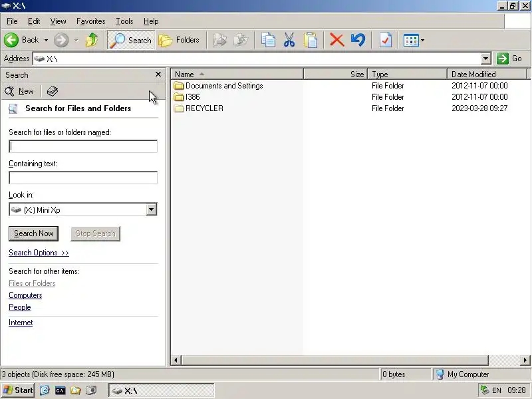Sort by the Type column header

pos(408,74)
